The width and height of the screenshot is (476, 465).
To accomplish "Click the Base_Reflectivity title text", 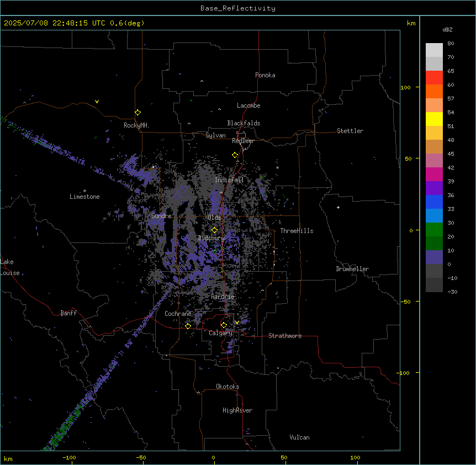I will [238, 8].
